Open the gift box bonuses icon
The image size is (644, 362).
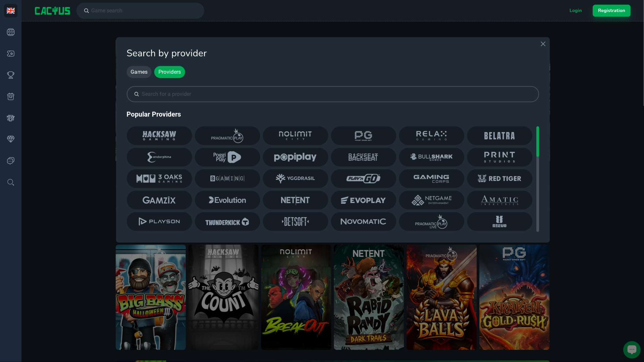click(11, 97)
